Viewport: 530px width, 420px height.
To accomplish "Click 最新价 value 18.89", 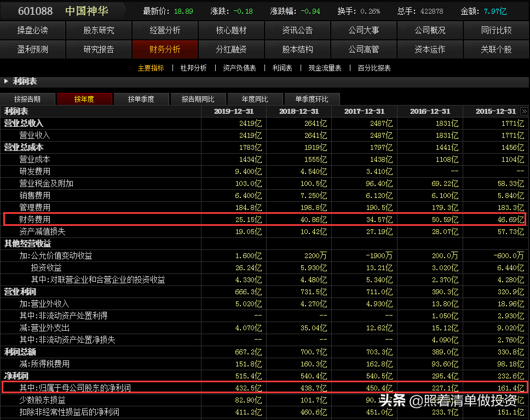I will tap(183, 11).
